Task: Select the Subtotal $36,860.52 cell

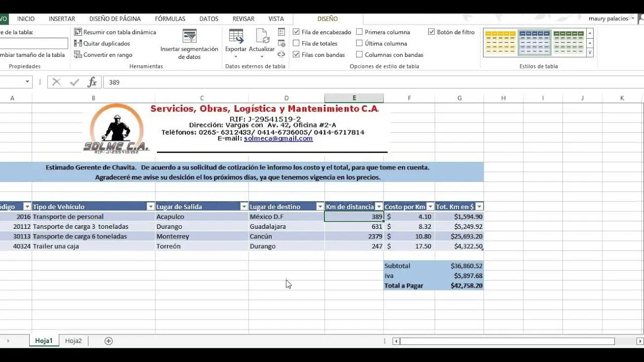Action: [459, 266]
